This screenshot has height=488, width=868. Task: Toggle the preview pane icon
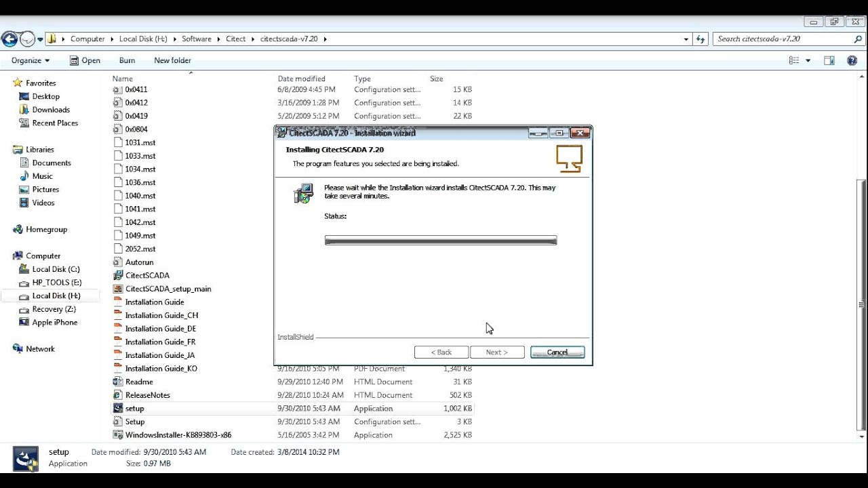pyautogui.click(x=829, y=60)
